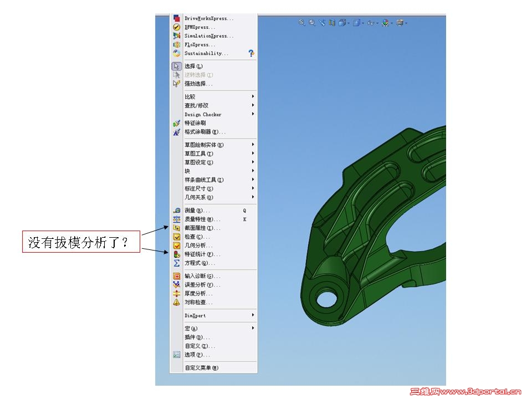
Task: Open Hide/Show Items dropdown
Action: tap(372, 23)
